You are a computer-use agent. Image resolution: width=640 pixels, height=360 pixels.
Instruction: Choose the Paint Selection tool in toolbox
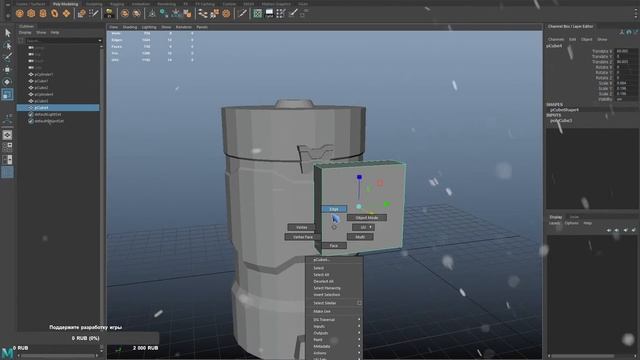tap(7, 57)
